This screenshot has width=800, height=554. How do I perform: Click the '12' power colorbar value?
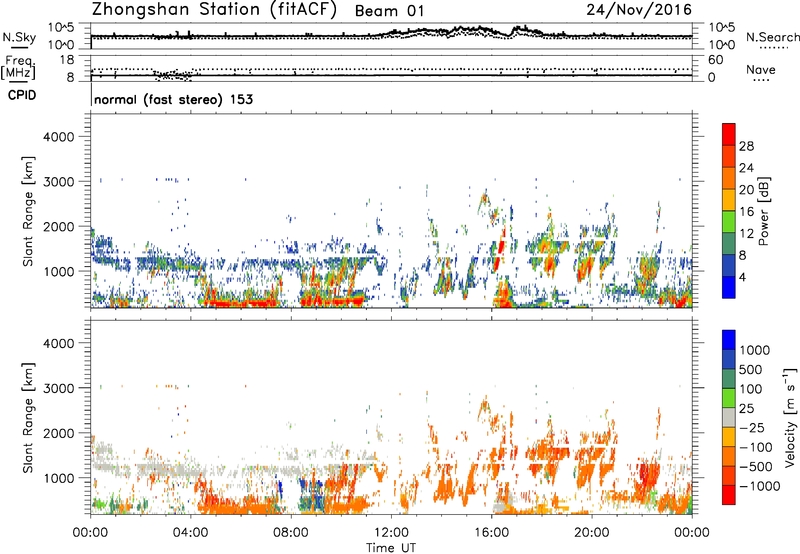tap(746, 234)
